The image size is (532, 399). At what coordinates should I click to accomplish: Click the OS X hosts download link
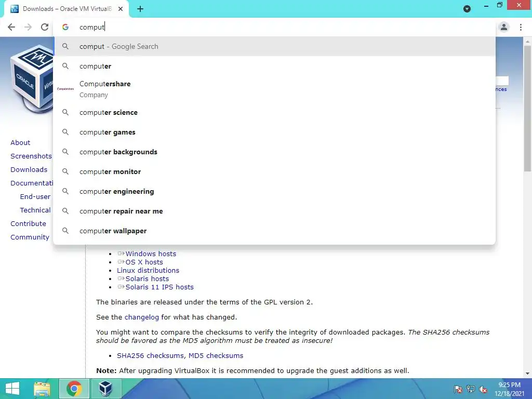click(144, 262)
